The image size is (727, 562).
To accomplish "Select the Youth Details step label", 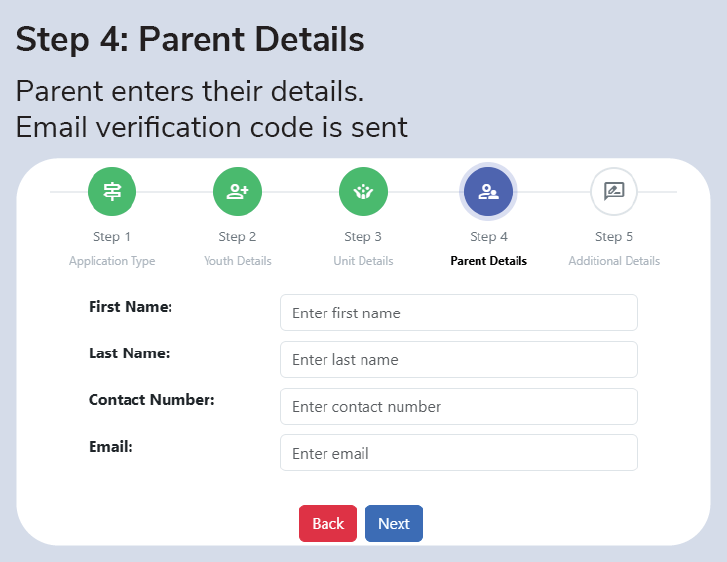I will (x=238, y=261).
